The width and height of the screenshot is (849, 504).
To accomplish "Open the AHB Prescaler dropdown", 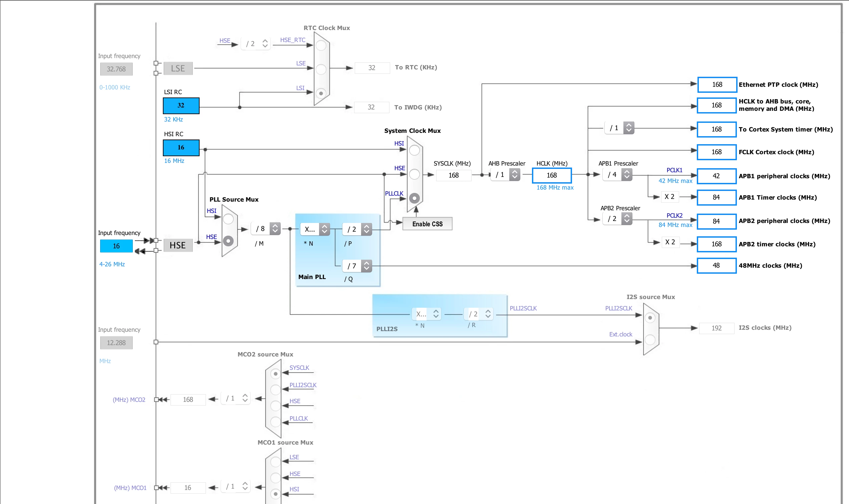I will (x=505, y=175).
